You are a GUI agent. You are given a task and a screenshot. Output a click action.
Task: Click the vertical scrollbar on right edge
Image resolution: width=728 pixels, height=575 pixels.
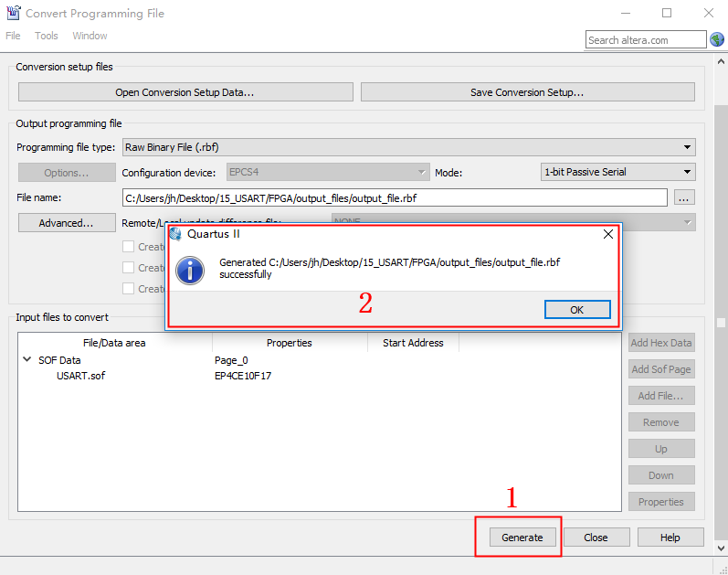click(x=721, y=323)
